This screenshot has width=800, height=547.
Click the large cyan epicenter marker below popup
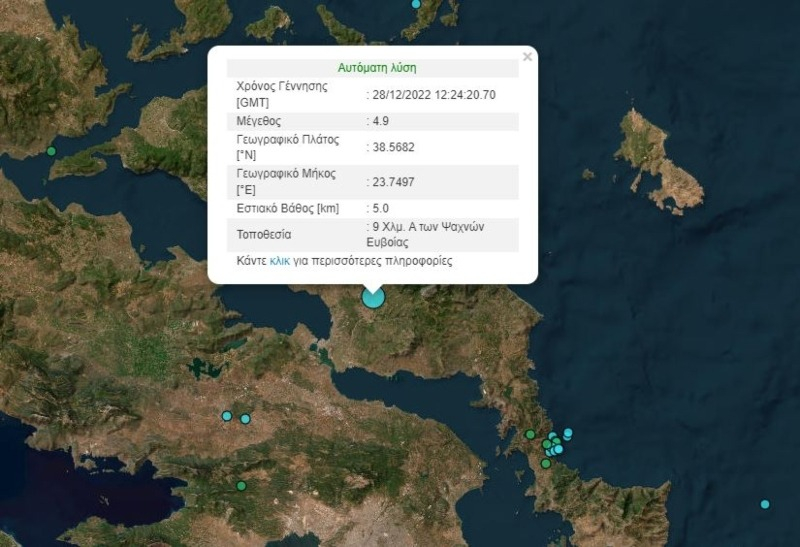click(x=373, y=297)
